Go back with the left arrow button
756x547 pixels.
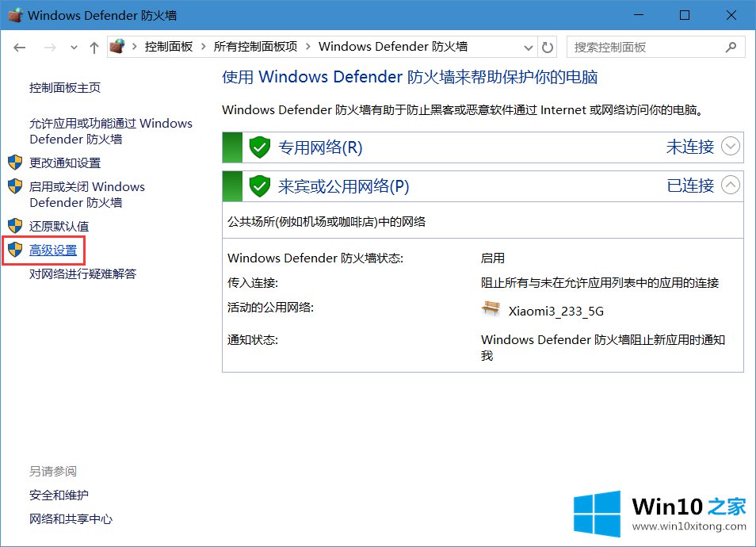[x=19, y=48]
